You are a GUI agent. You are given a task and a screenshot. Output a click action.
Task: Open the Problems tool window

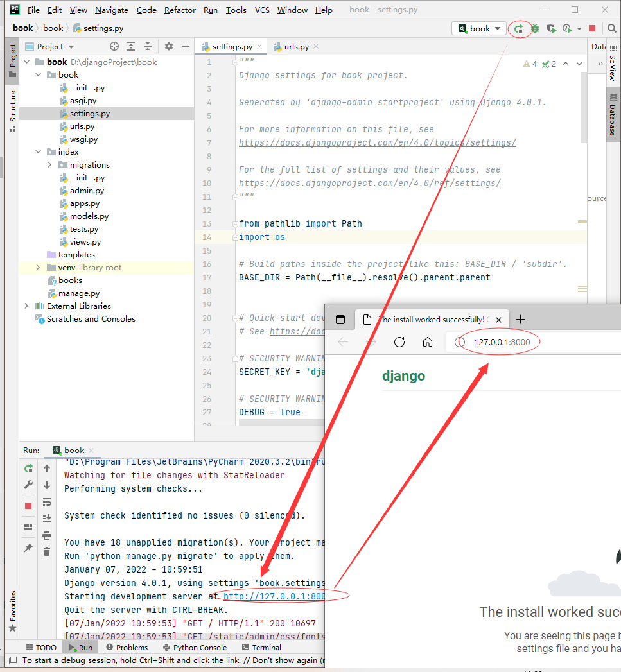(x=127, y=647)
